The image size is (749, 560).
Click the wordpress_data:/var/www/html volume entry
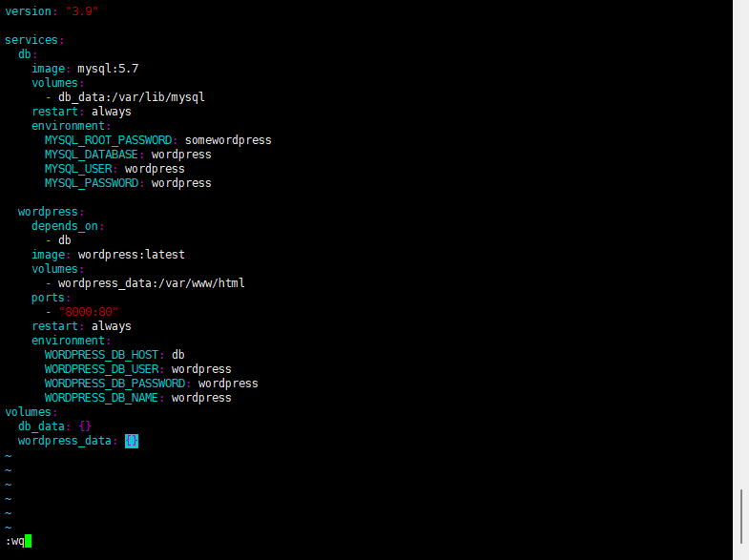point(152,283)
